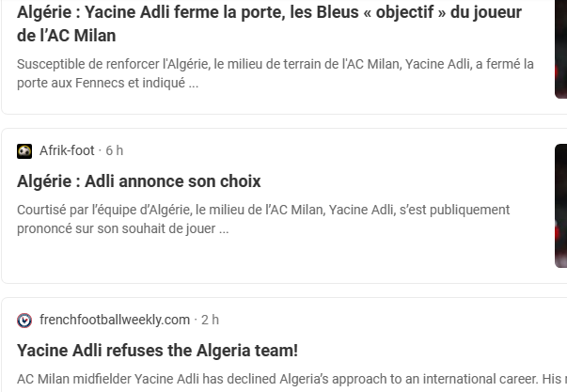Open the frenchfootballweekly.com source name
This screenshot has height=392, width=567.
[x=114, y=321]
